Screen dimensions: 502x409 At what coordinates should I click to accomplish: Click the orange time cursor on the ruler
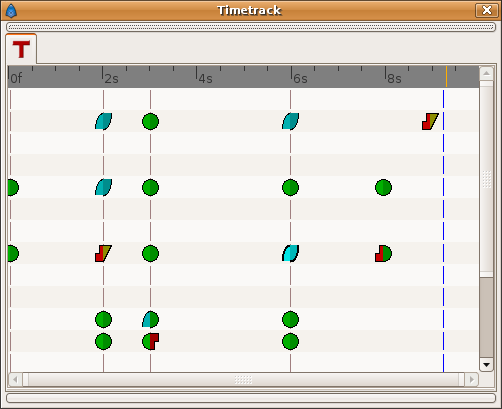[446, 76]
